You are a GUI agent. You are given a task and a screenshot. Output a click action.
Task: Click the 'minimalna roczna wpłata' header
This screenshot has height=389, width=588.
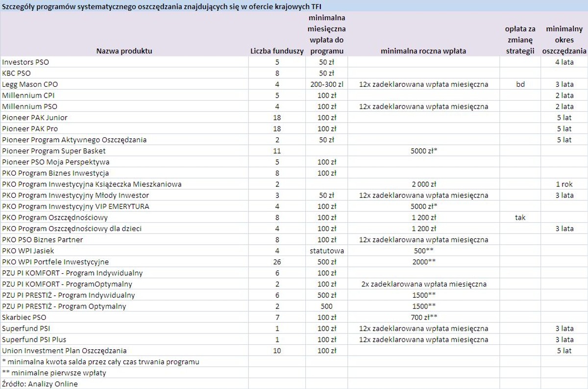[x=423, y=51]
